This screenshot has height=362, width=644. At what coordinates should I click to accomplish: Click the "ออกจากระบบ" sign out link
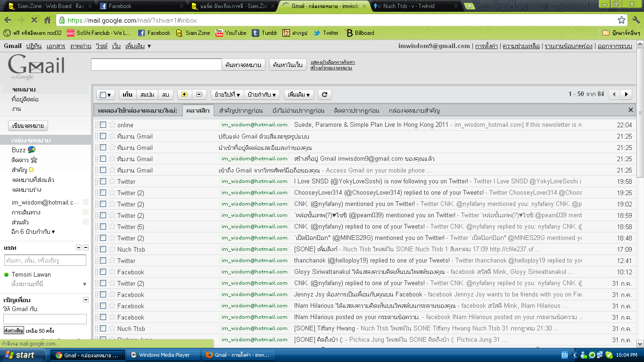click(615, 46)
